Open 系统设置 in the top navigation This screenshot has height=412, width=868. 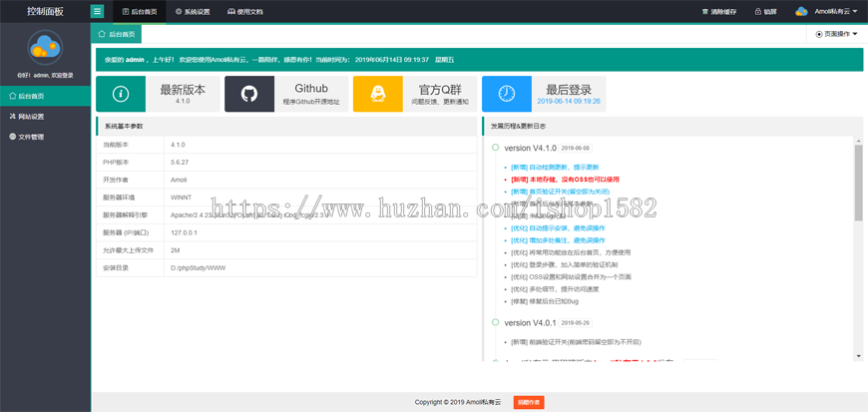pos(193,11)
